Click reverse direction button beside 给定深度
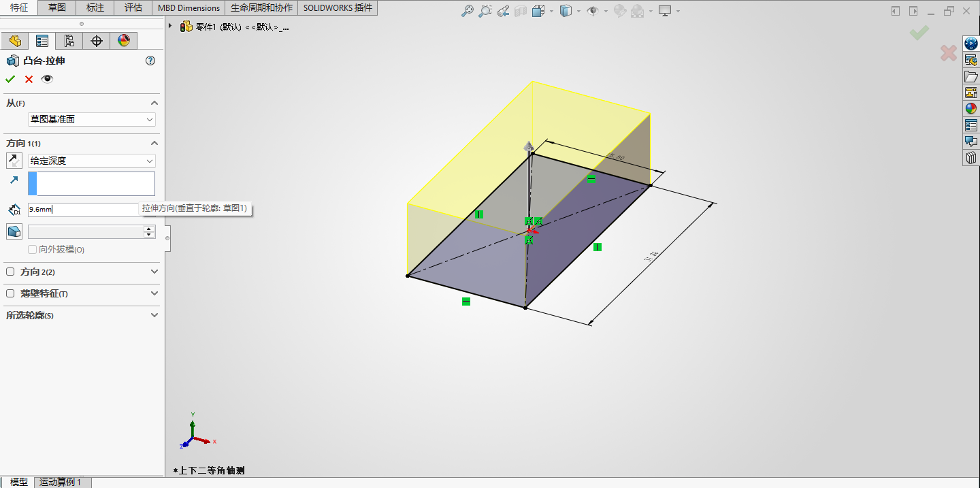The image size is (980, 488). tap(14, 161)
